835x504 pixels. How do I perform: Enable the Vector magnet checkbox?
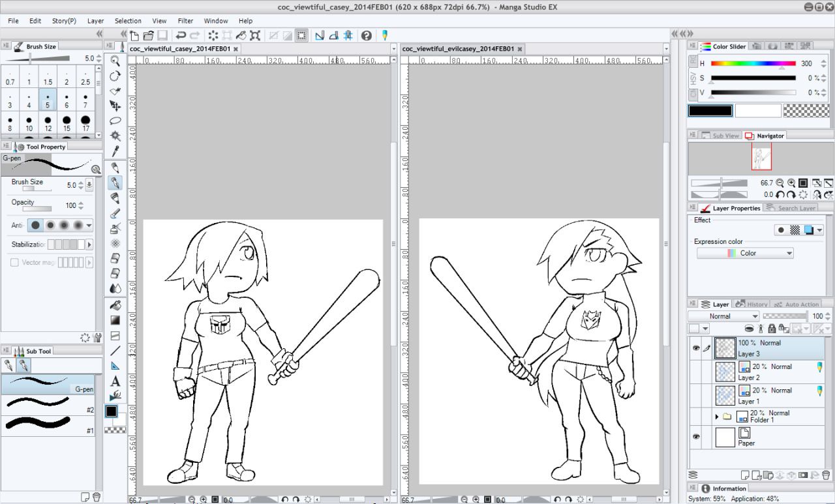[15, 262]
